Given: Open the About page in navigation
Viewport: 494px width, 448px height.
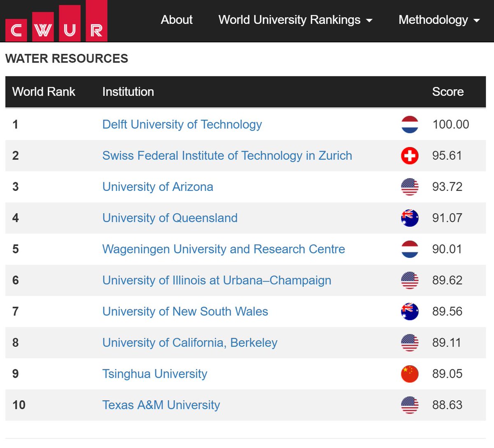Looking at the screenshot, I should tap(177, 20).
